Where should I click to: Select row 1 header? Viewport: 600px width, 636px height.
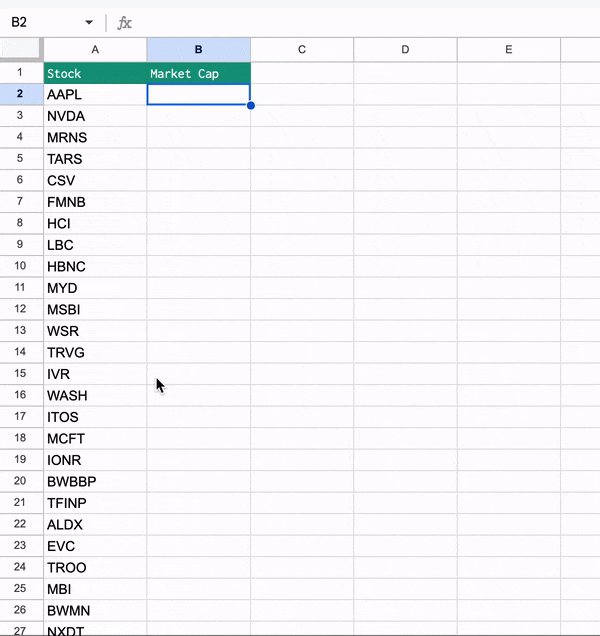(20, 73)
